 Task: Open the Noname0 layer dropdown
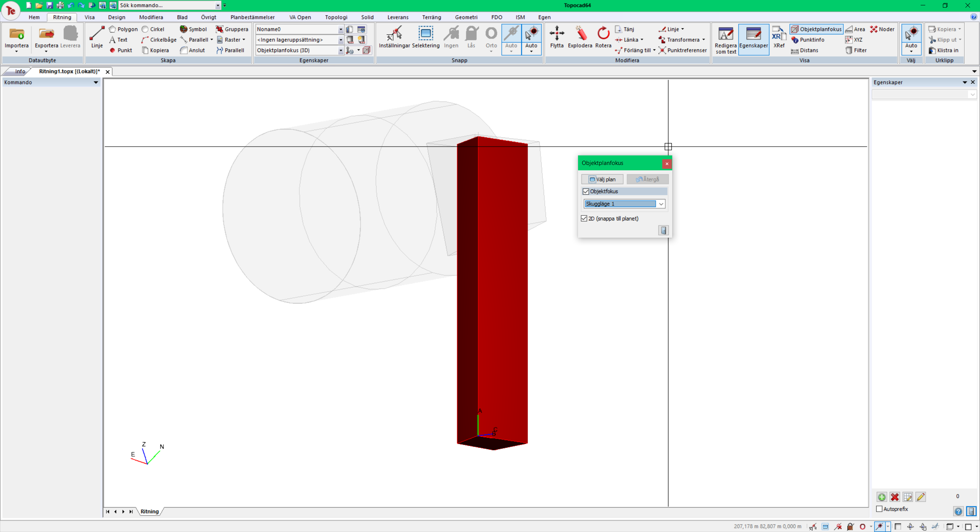(x=340, y=29)
